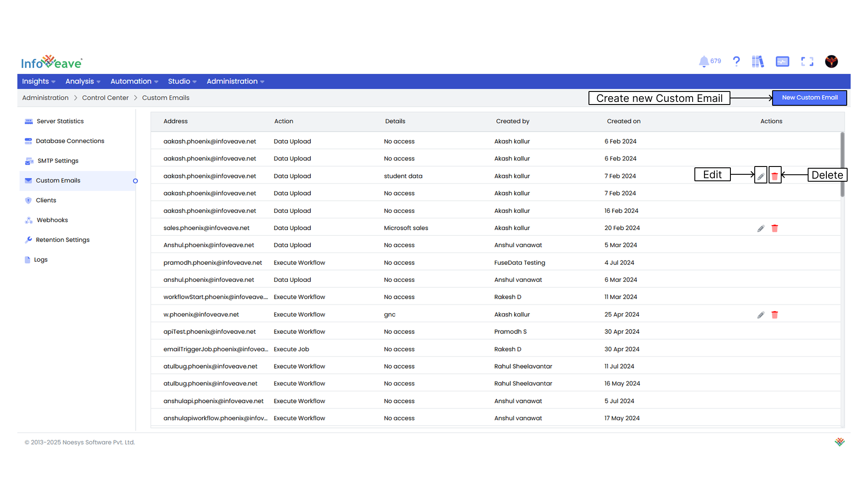The height and width of the screenshot is (503, 868).
Task: Expand the Studio menu
Action: (x=182, y=82)
